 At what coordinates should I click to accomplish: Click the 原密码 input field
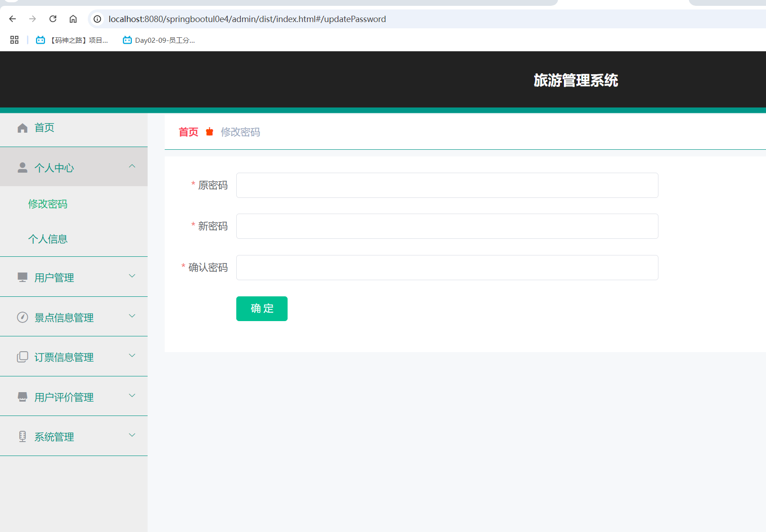[447, 185]
